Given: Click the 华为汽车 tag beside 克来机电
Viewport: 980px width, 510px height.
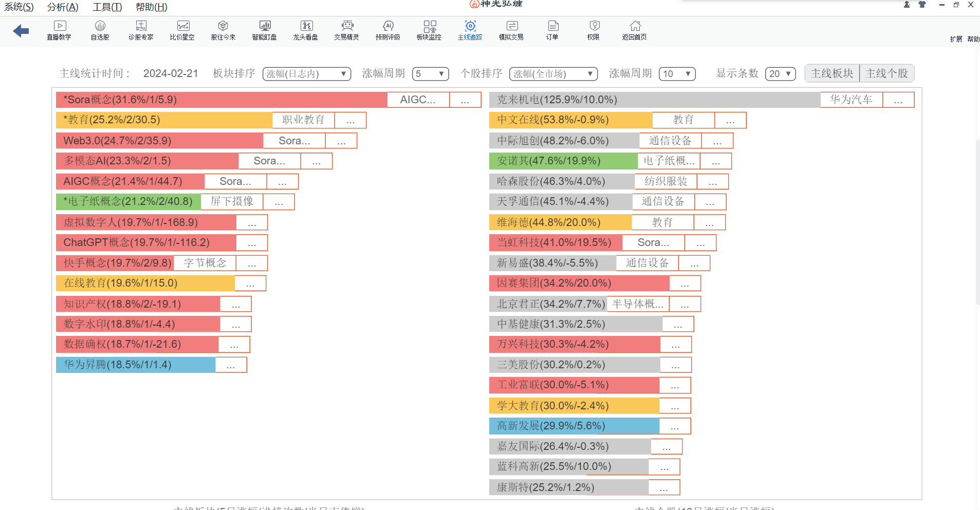Looking at the screenshot, I should 851,100.
